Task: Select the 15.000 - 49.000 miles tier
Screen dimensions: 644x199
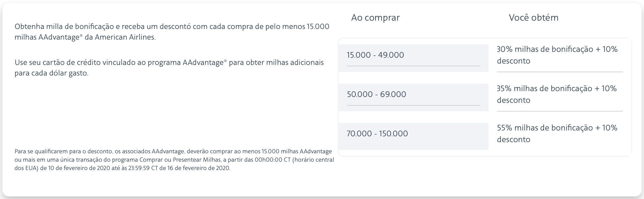Action: pos(413,58)
